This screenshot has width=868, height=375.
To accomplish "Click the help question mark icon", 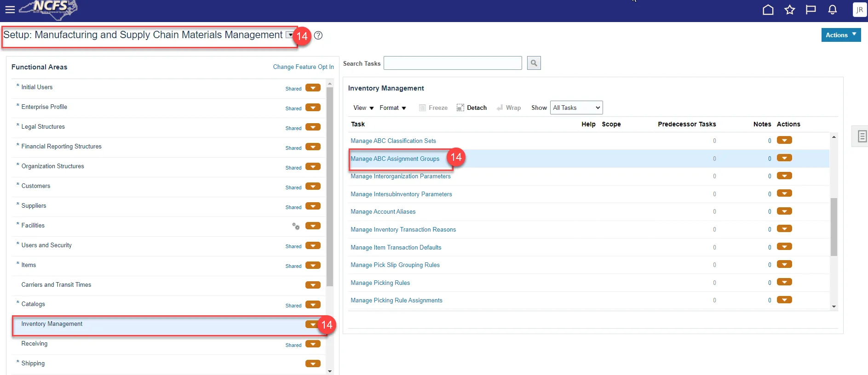I will click(x=318, y=35).
